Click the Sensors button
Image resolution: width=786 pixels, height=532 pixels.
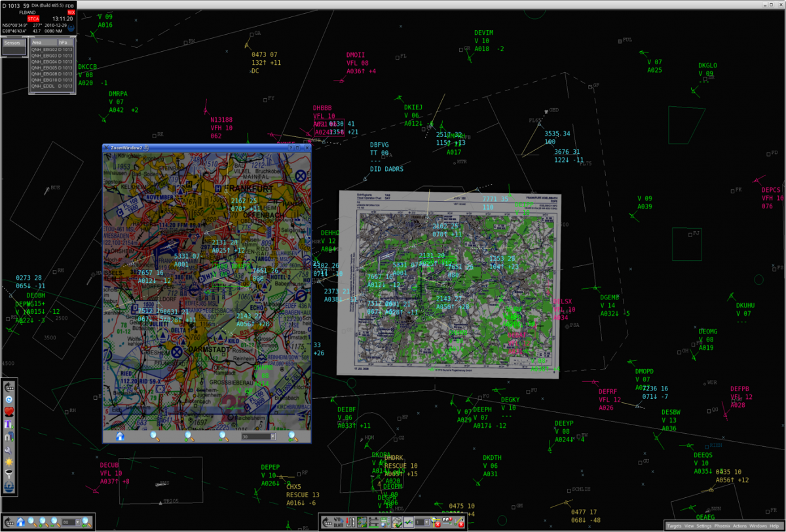pos(12,43)
